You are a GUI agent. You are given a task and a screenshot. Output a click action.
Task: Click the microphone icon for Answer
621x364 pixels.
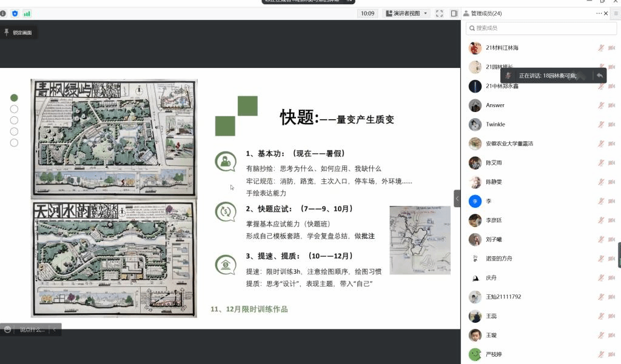[x=600, y=105]
